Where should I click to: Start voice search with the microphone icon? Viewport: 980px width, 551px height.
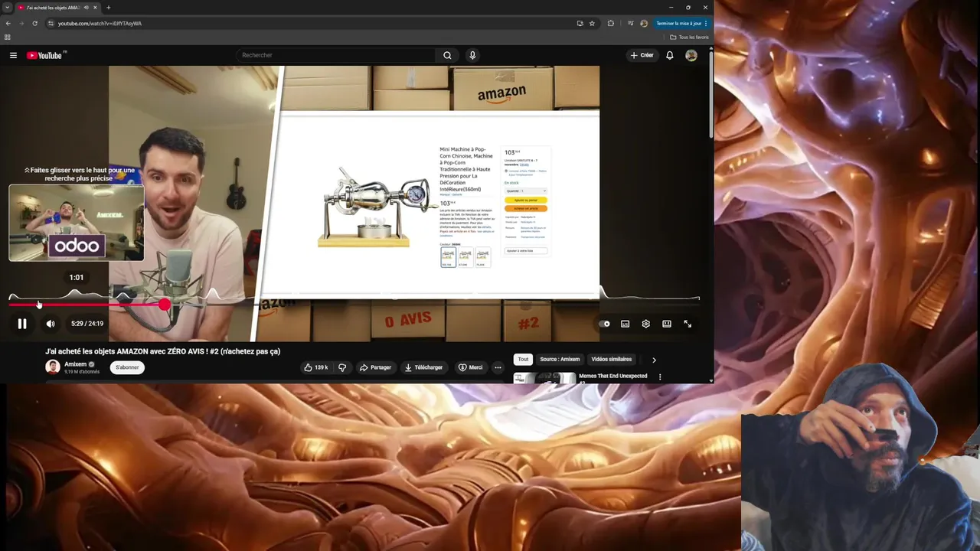coord(472,55)
